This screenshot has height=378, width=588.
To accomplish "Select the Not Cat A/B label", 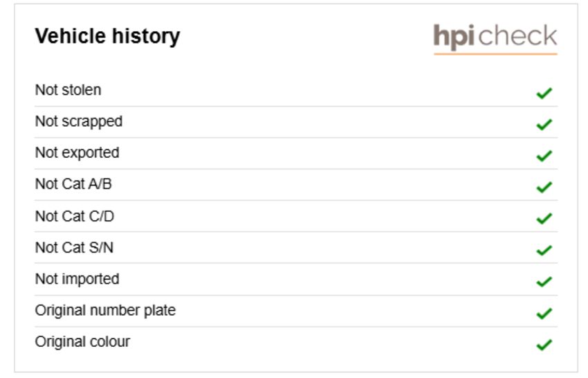I will coord(73,184).
